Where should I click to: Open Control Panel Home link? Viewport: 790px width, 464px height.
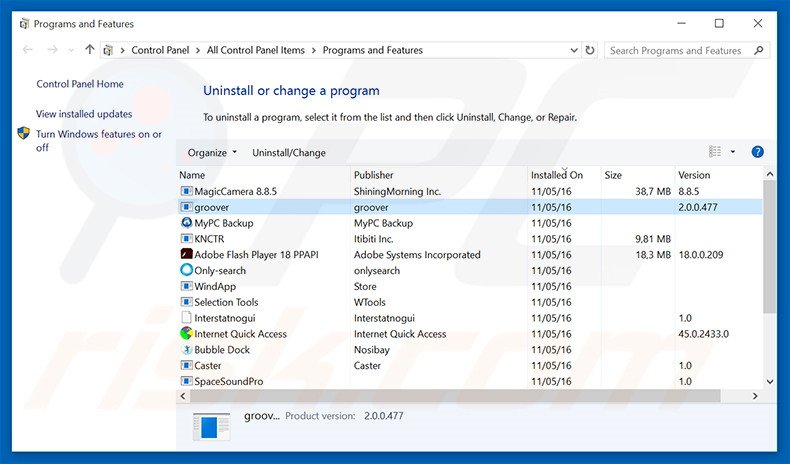tap(80, 84)
